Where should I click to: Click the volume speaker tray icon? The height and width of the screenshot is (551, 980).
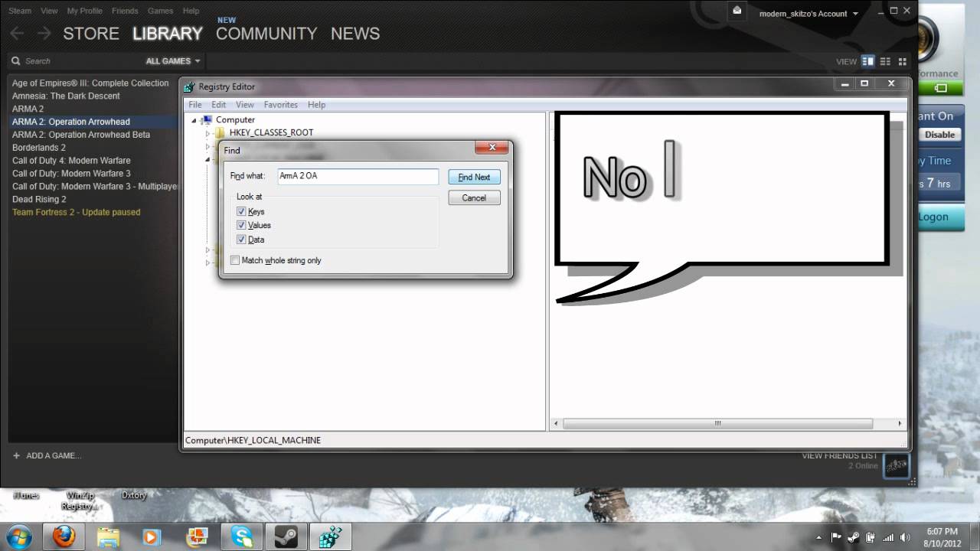tap(906, 537)
